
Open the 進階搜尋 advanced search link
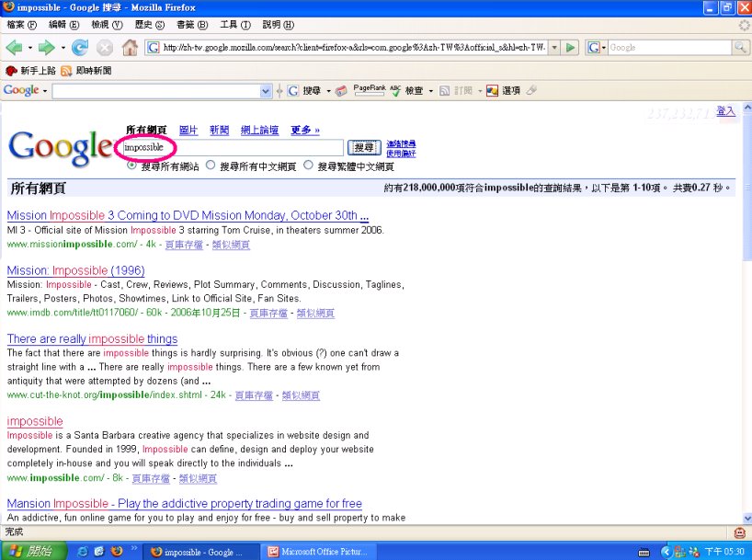point(402,143)
